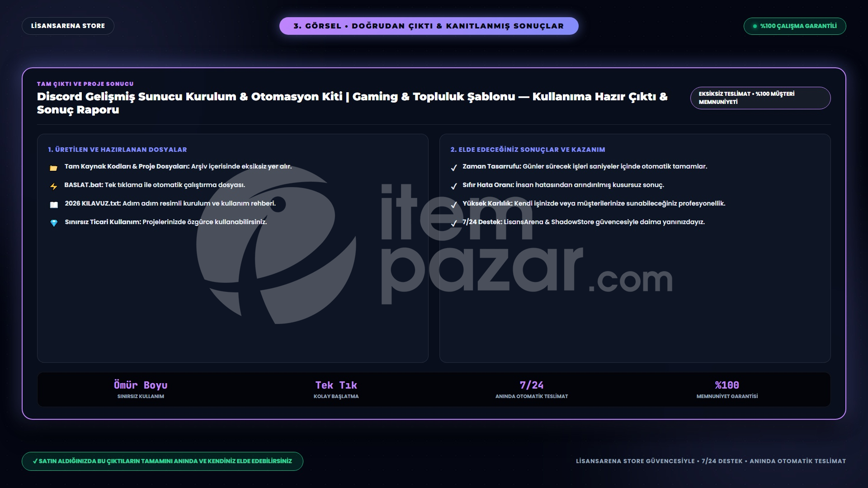Click the Tam Kaynak Kodları & Proje Dosyaları line
This screenshot has height=488, width=868.
[x=178, y=167]
